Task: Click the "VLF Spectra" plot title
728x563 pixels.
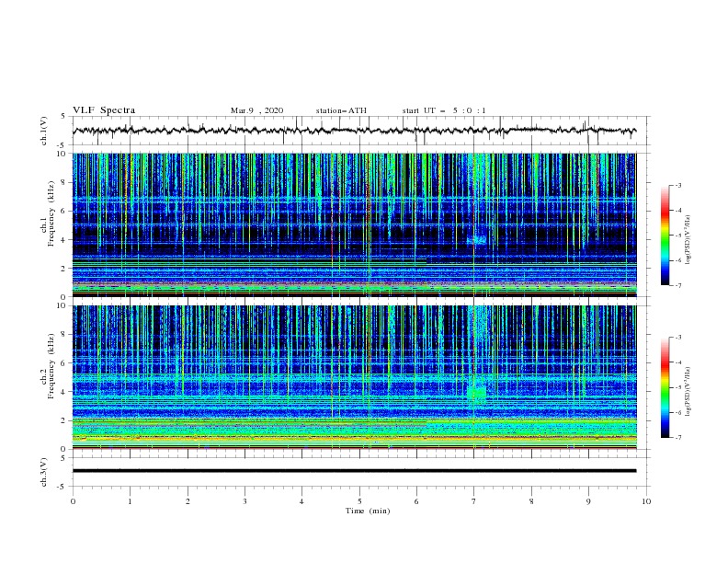Action: 104,110
